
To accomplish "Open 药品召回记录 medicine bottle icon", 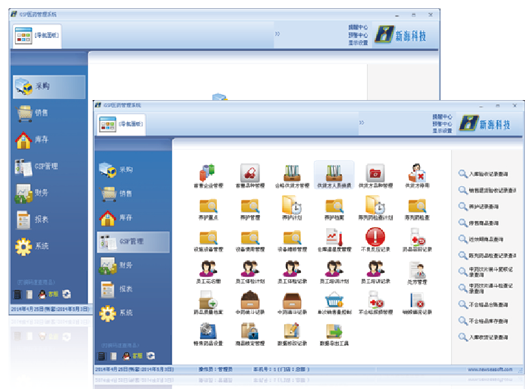I will [x=417, y=240].
